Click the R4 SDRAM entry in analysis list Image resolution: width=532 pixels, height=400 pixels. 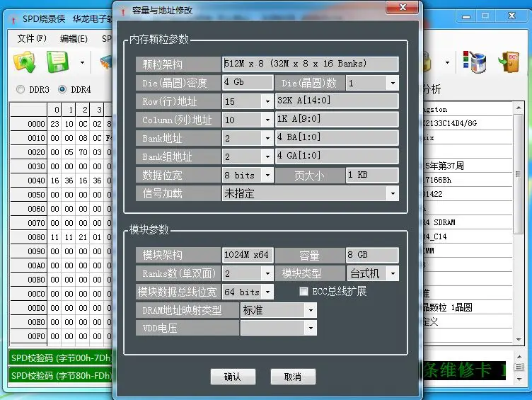[x=468, y=222]
